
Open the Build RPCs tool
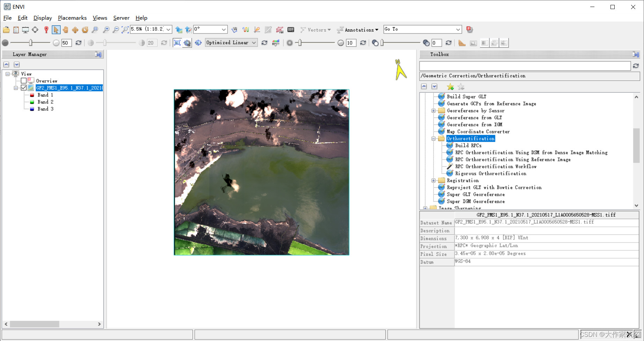(468, 146)
